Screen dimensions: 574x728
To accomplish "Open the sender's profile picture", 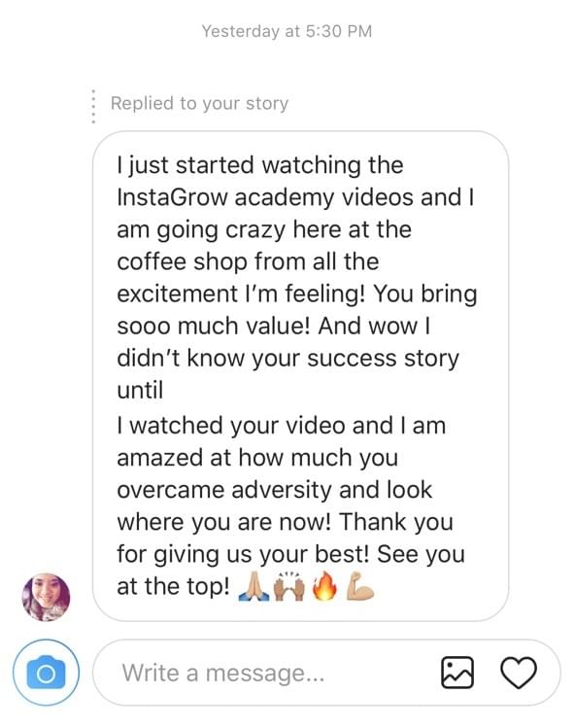I will click(x=47, y=597).
